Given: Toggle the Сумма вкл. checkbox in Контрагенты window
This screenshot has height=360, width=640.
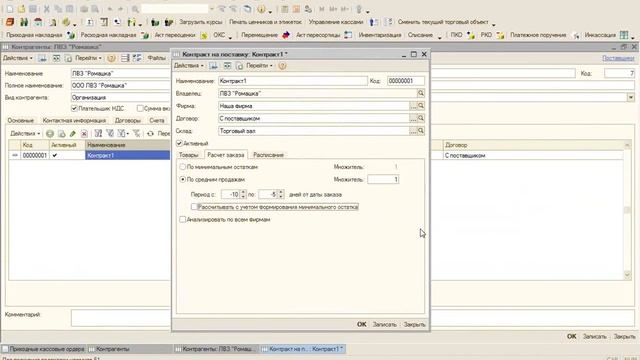Looking at the screenshot, I should click(140, 109).
